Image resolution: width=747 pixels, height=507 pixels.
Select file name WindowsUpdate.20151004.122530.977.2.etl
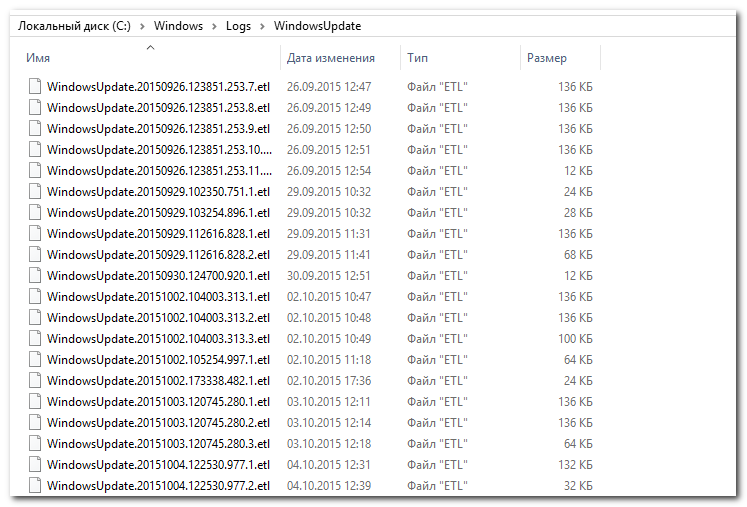coord(158,486)
